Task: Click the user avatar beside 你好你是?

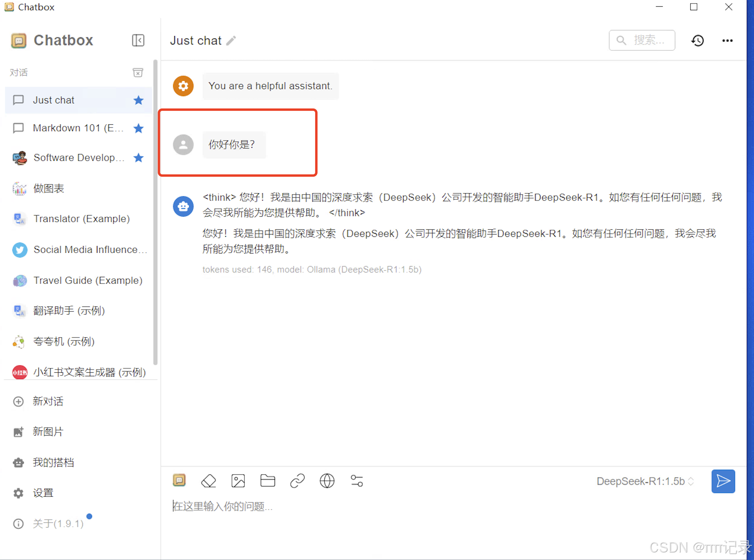Action: pyautogui.click(x=183, y=145)
